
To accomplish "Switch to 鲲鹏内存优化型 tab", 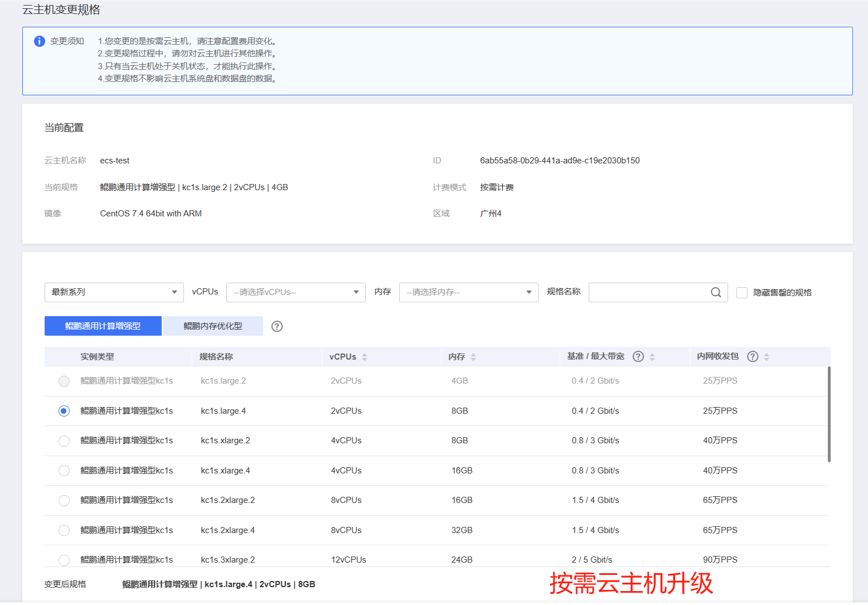I will 212,326.
